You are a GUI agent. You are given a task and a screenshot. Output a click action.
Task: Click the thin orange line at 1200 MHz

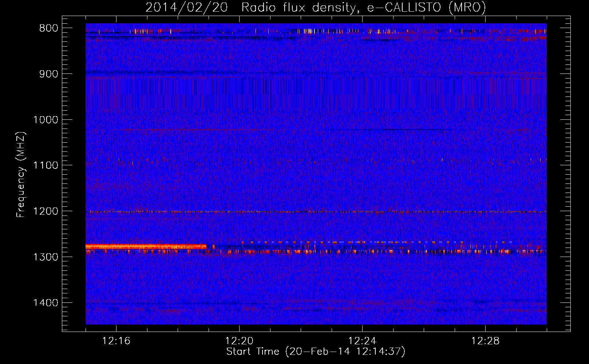click(316, 211)
